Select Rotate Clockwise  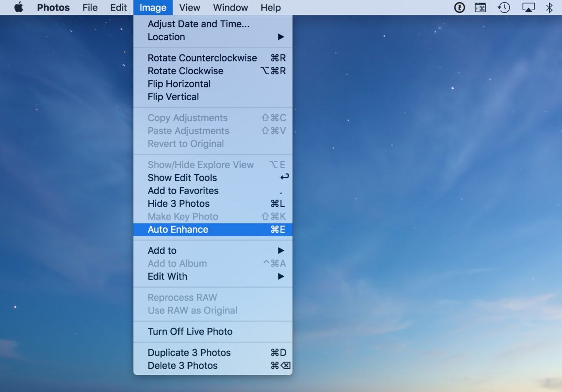213,71
